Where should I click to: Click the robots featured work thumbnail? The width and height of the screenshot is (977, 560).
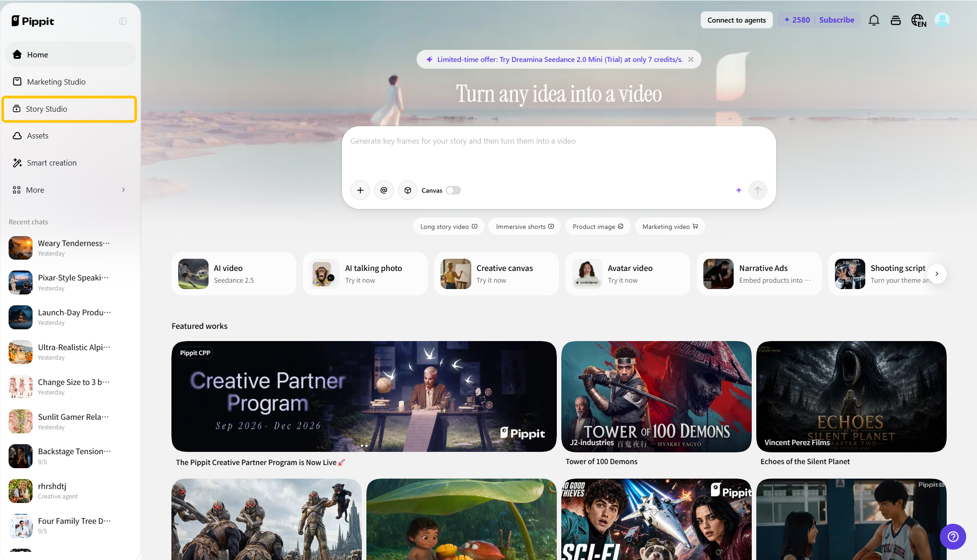point(266,519)
